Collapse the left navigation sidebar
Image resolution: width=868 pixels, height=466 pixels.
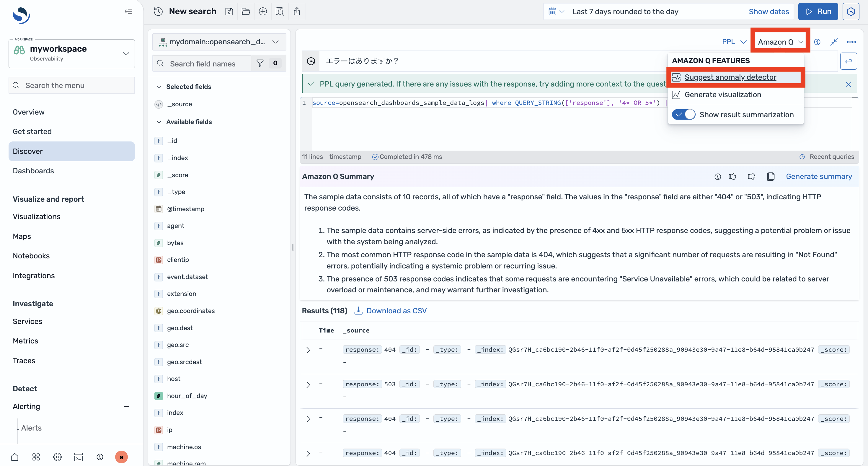[128, 12]
